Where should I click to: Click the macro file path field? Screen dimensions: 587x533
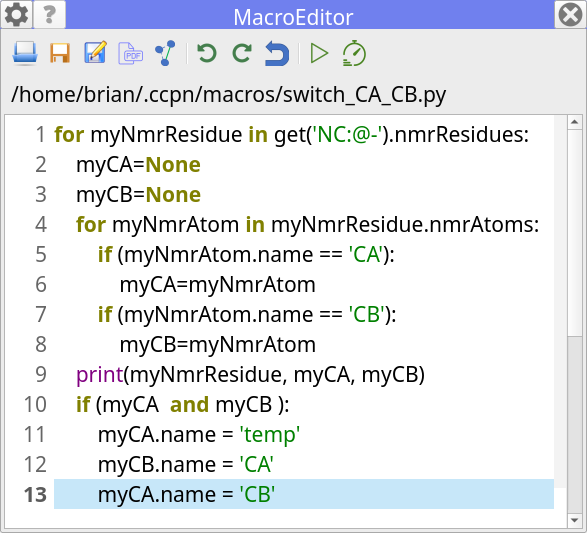[229, 95]
